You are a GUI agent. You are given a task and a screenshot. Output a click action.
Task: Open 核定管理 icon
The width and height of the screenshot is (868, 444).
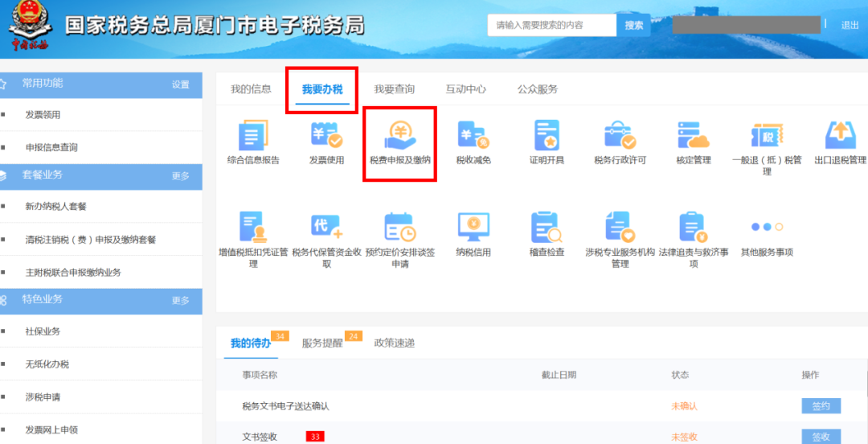point(693,136)
